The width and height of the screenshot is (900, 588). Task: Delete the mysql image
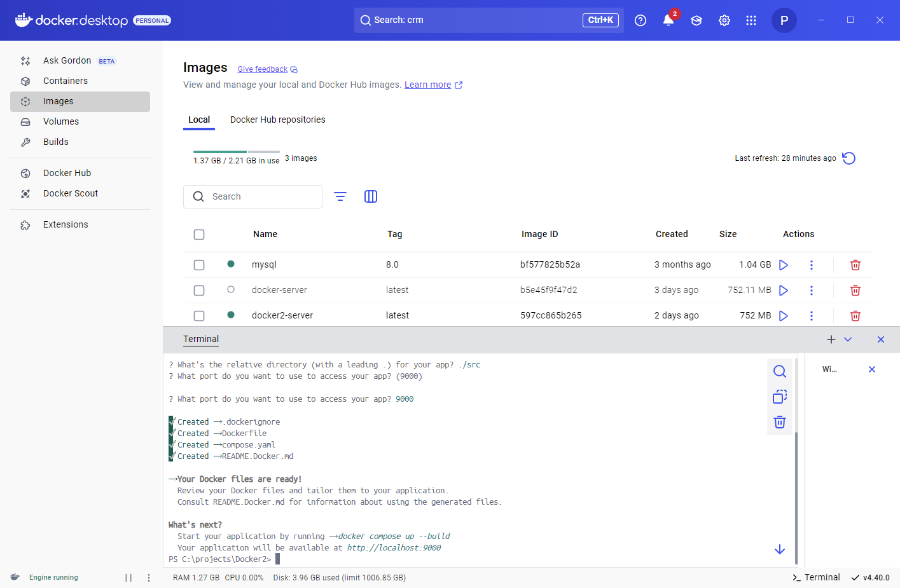click(x=855, y=265)
